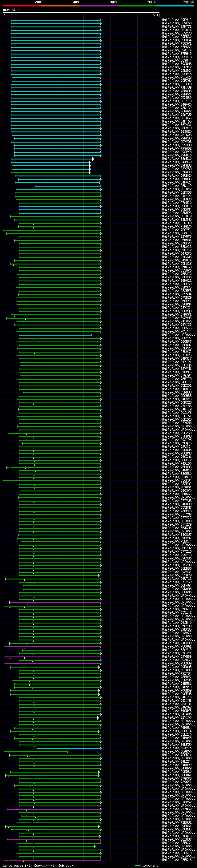The height and width of the screenshot is (868, 197).
Task: Select label UniRef100_C5XU89
Action: (177, 98)
